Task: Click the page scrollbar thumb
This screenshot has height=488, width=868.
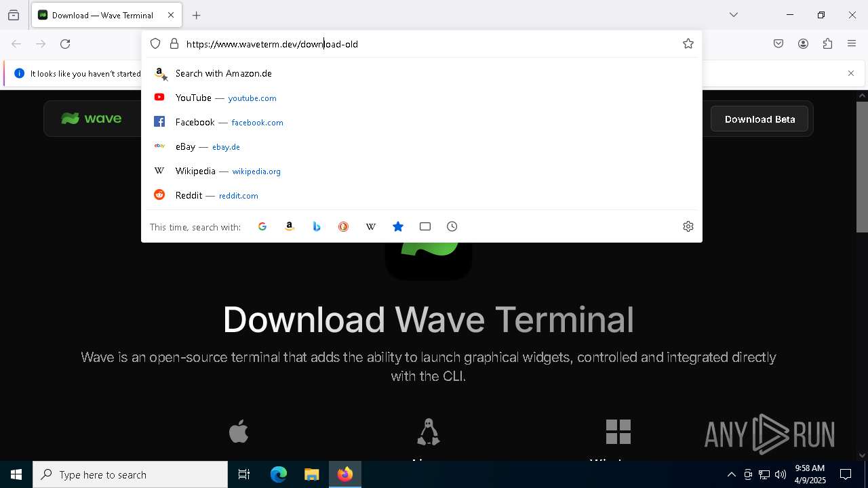Action: coord(862,167)
